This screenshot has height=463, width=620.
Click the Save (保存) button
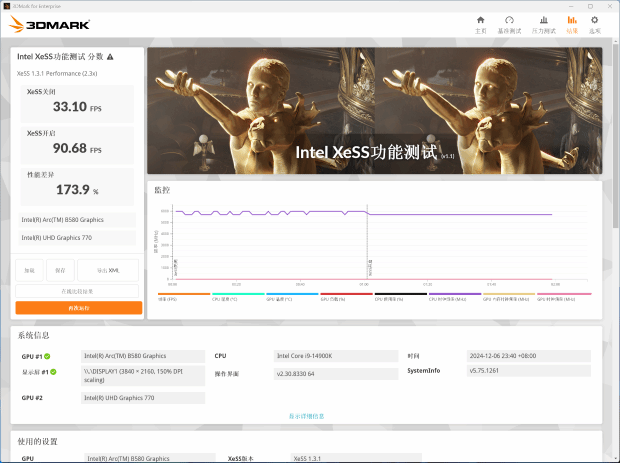point(60,270)
